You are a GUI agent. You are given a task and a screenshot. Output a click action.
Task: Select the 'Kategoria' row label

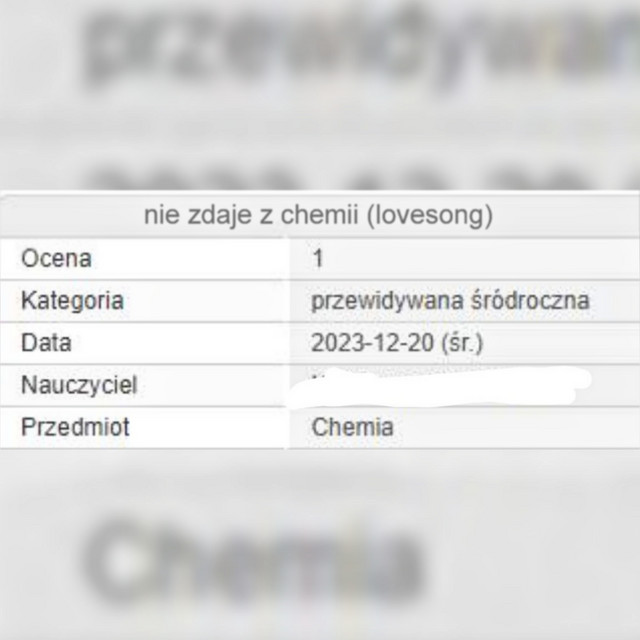pos(72,300)
